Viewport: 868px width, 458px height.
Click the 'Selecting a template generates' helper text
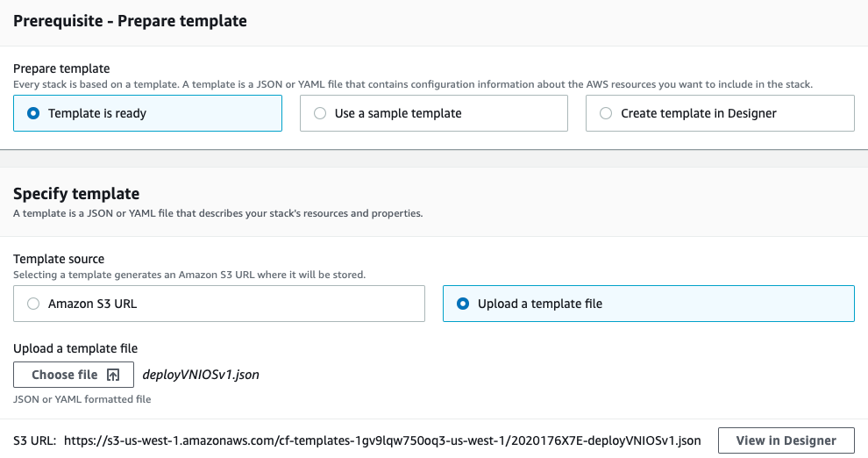pos(189,275)
